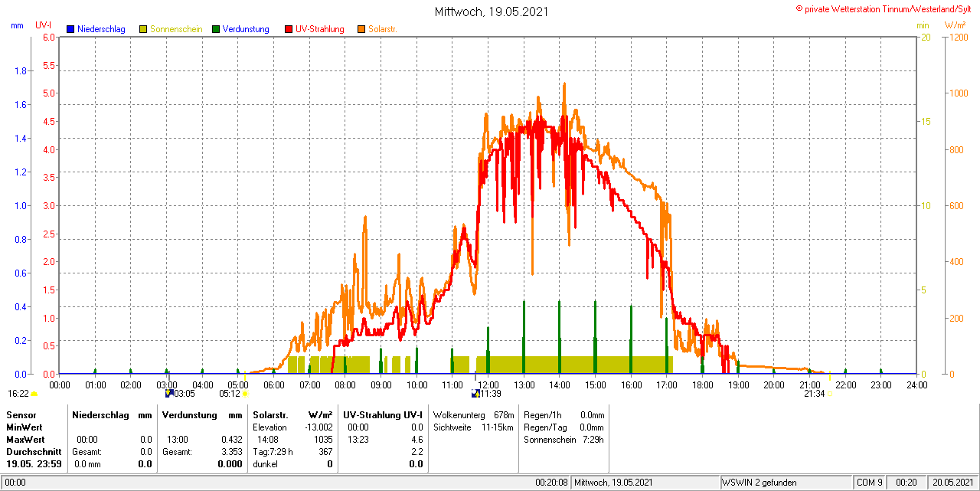
Task: Click the blue Niederschlag legend swatch
Action: click(x=70, y=29)
